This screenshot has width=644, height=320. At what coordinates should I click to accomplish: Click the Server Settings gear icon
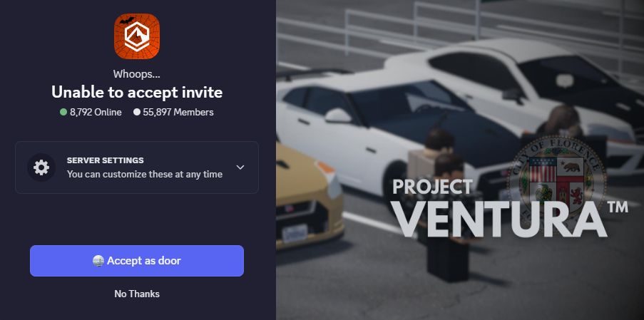41,167
